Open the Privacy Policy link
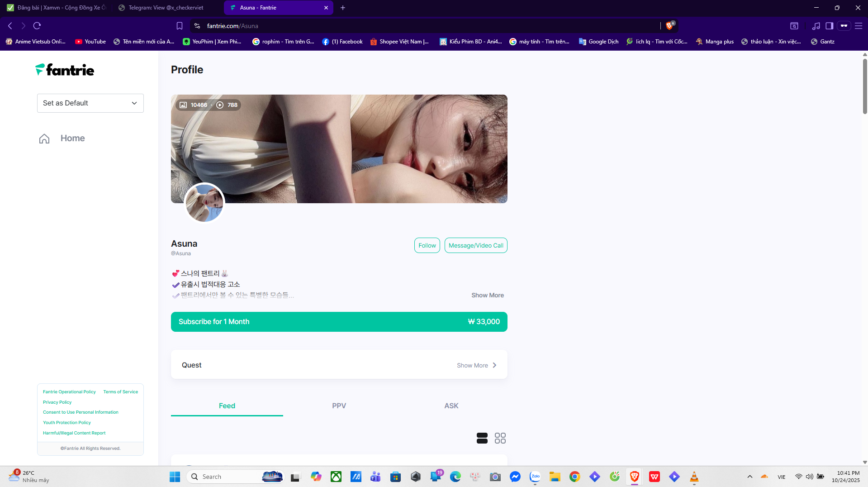Viewport: 868px width, 487px height. pyautogui.click(x=57, y=402)
